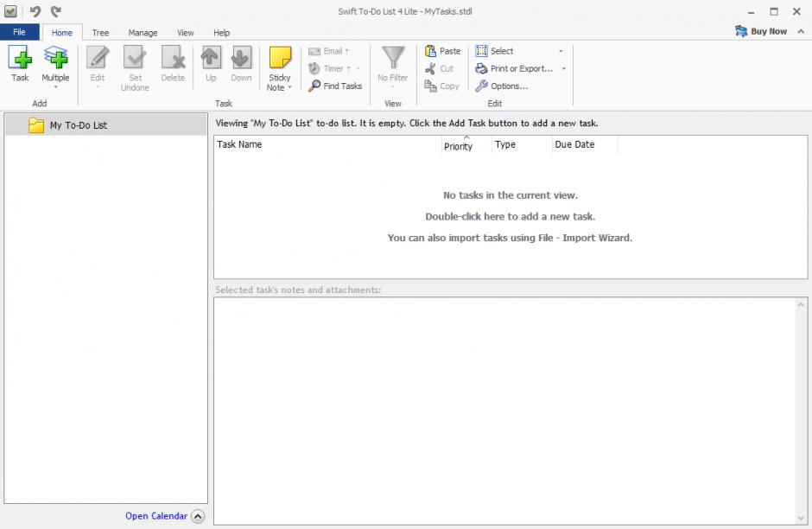
Task: Click the My To-Do List folder icon
Action: coord(36,124)
